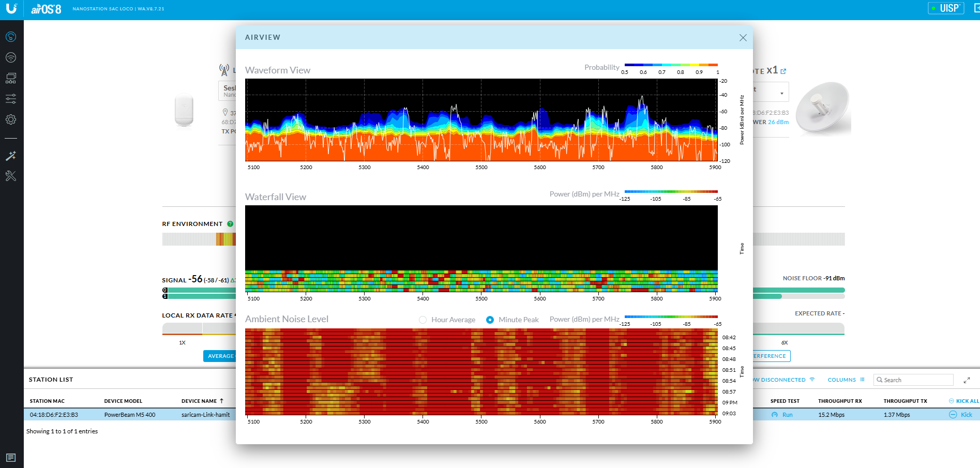Open the Network settings sidebar icon
Image resolution: width=980 pixels, height=468 pixels.
(11, 78)
